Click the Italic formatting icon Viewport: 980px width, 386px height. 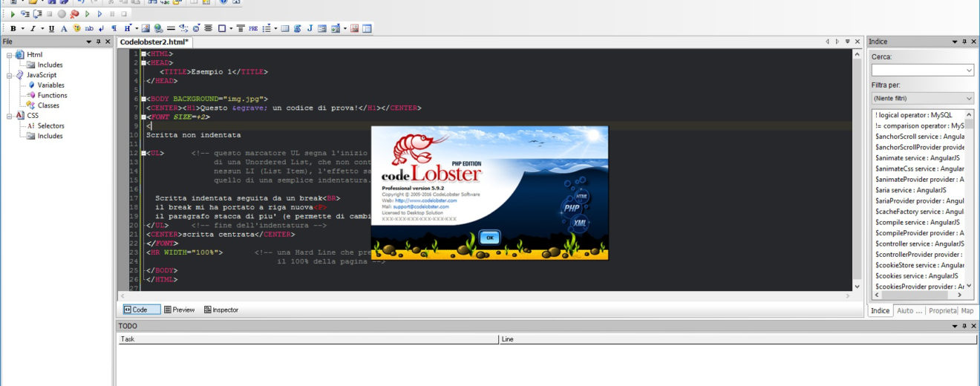(33, 28)
